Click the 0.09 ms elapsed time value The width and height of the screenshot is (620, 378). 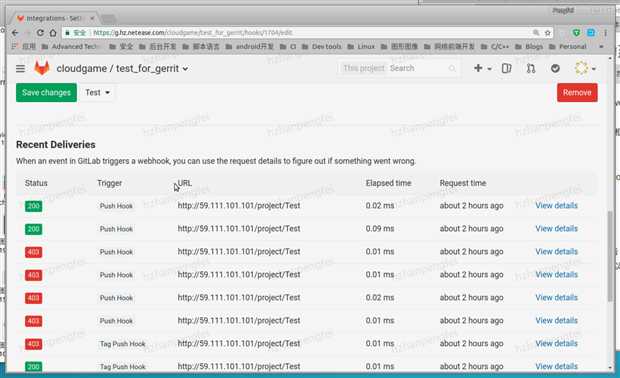click(380, 229)
